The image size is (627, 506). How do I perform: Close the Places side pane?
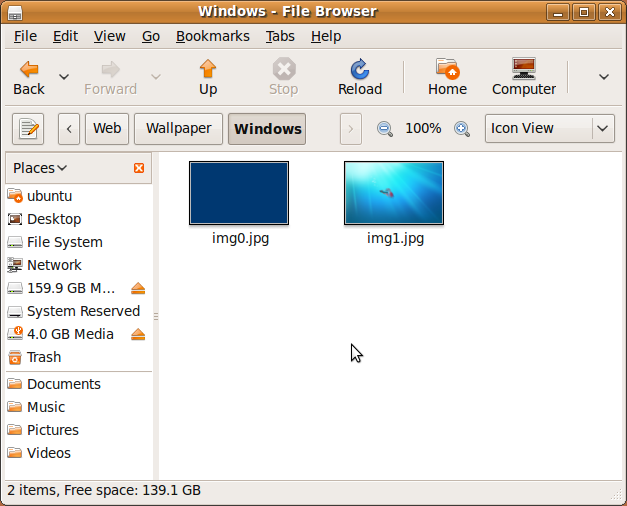139,169
